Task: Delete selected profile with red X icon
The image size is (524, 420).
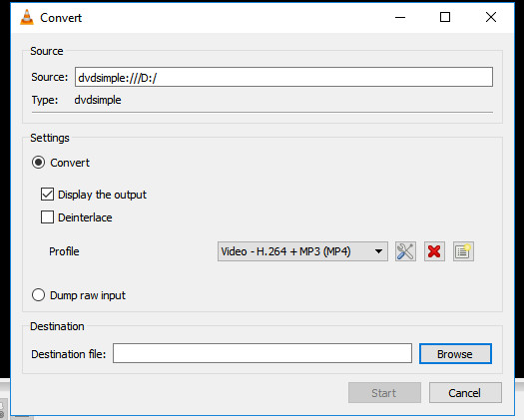Action: point(434,251)
